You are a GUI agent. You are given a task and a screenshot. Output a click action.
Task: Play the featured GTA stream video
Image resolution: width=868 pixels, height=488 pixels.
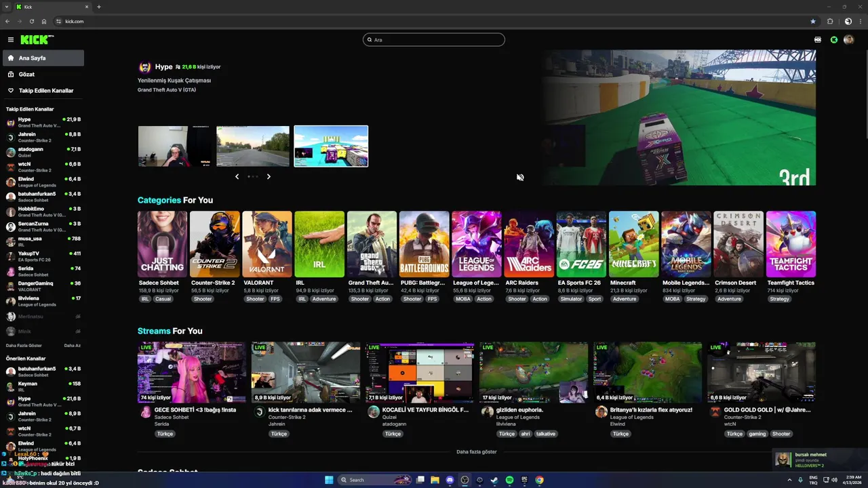pyautogui.click(x=679, y=117)
